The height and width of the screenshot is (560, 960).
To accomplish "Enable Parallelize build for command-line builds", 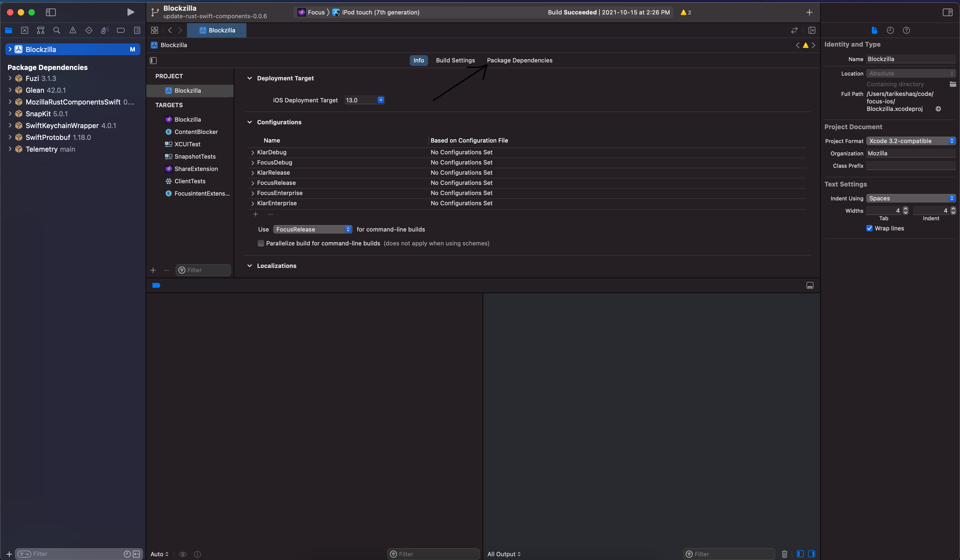I will [x=261, y=244].
